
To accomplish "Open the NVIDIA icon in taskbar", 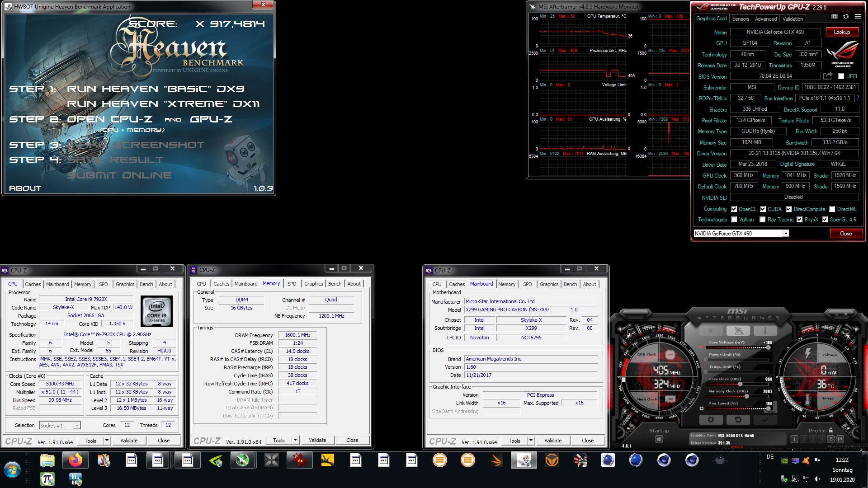I will [x=216, y=460].
